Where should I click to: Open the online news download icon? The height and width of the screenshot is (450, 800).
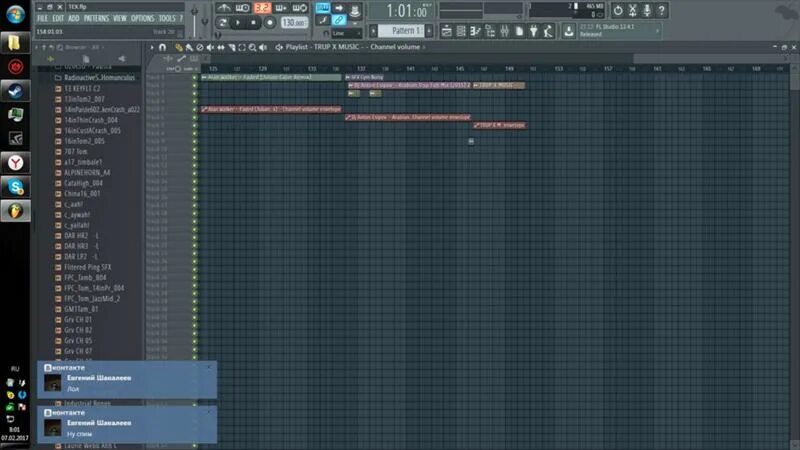[x=568, y=31]
